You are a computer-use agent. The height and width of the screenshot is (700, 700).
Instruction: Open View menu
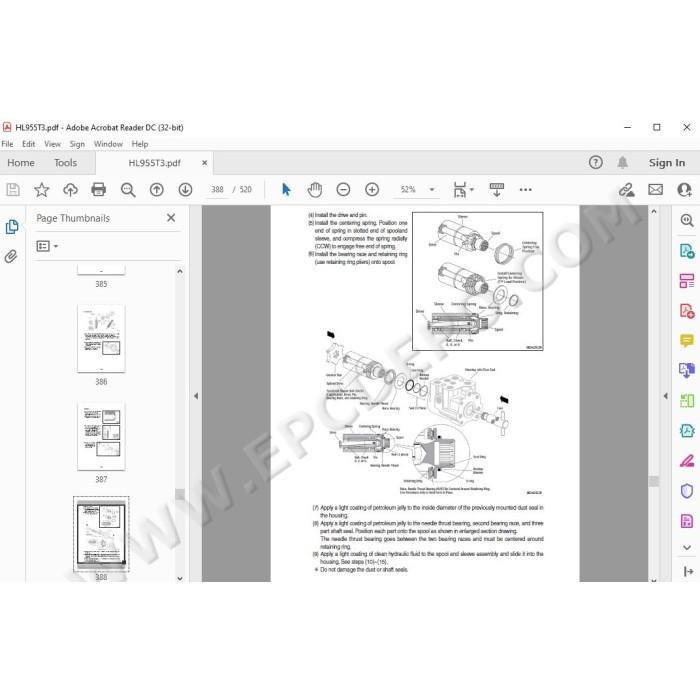(x=52, y=144)
